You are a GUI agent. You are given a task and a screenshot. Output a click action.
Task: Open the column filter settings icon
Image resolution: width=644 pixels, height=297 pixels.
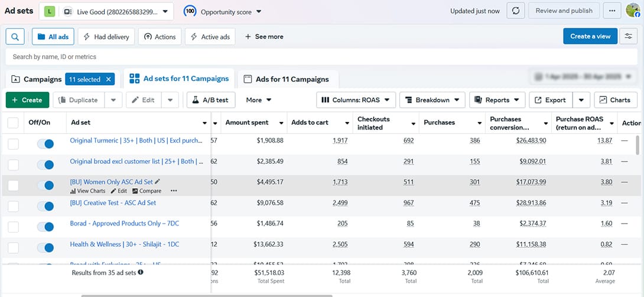point(629,36)
